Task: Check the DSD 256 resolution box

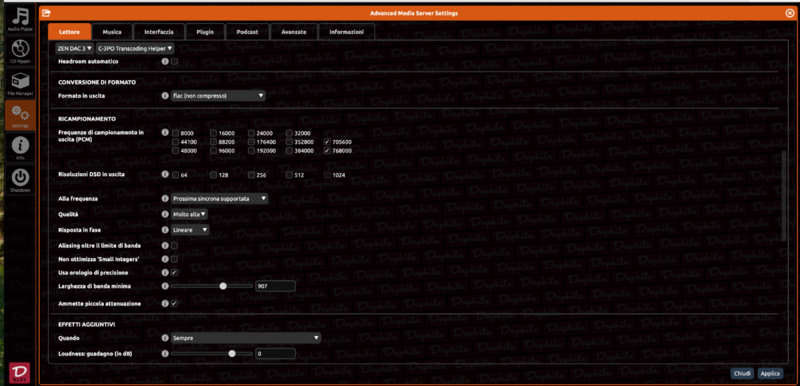Action: (x=252, y=175)
